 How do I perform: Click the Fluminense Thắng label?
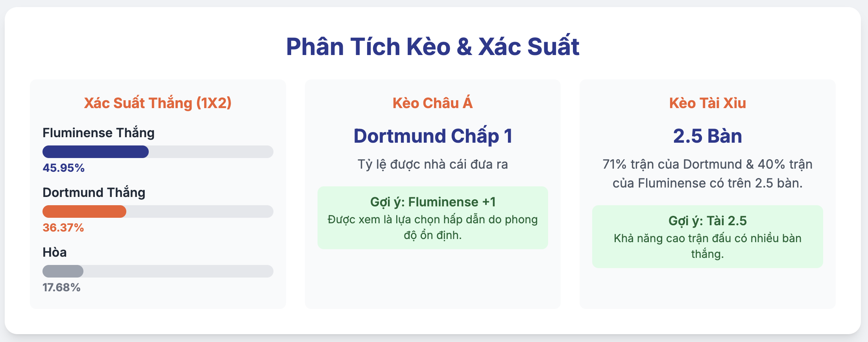[98, 133]
